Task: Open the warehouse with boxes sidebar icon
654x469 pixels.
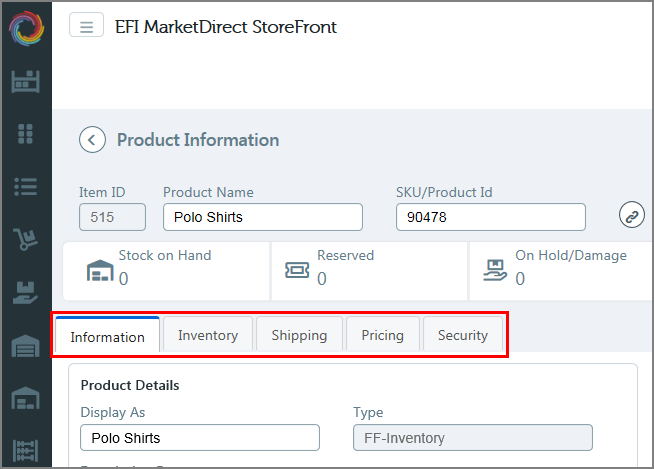Action: [x=25, y=398]
